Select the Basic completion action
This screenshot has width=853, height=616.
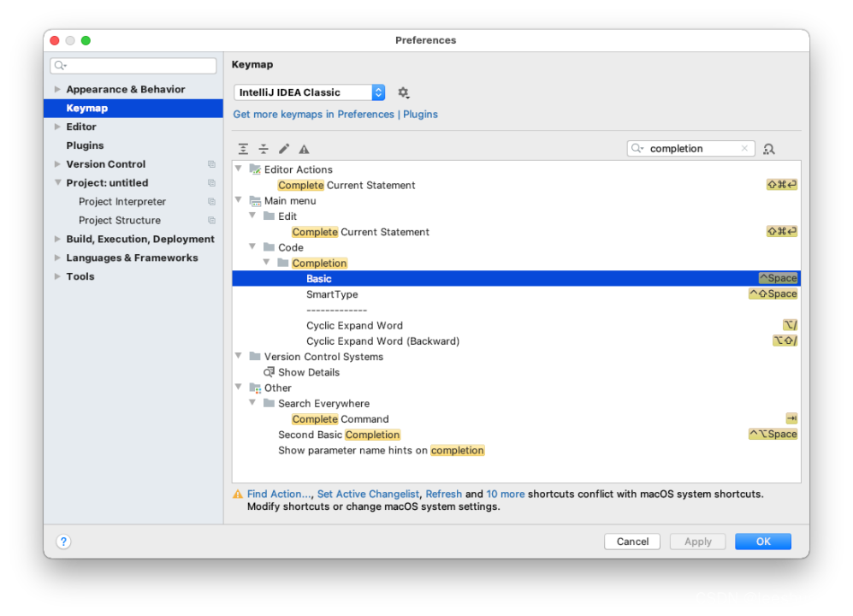(516, 279)
